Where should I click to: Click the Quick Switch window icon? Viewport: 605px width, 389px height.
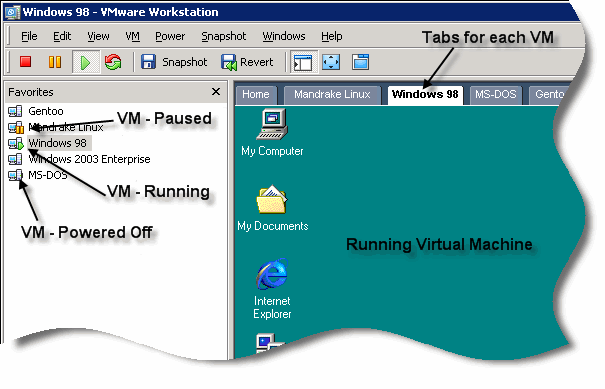[360, 62]
